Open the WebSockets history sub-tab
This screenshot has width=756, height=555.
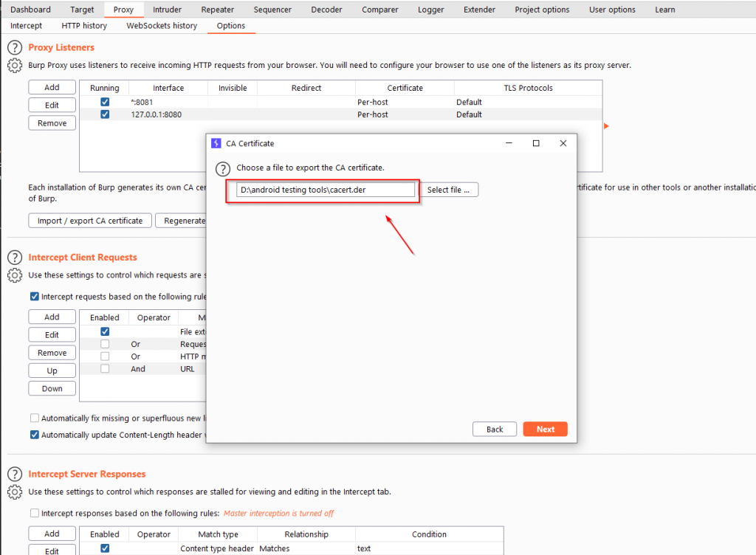[162, 26]
